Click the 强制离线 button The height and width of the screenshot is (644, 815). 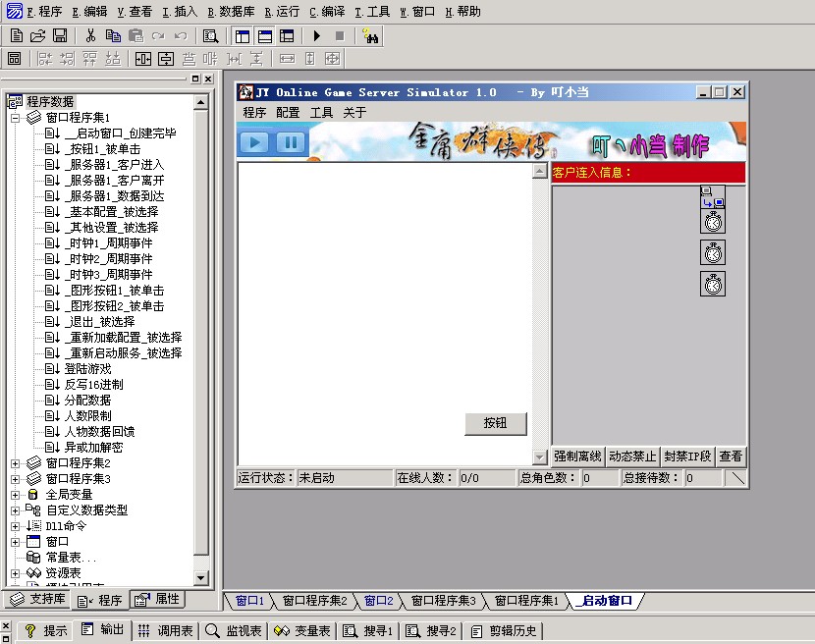coord(577,456)
